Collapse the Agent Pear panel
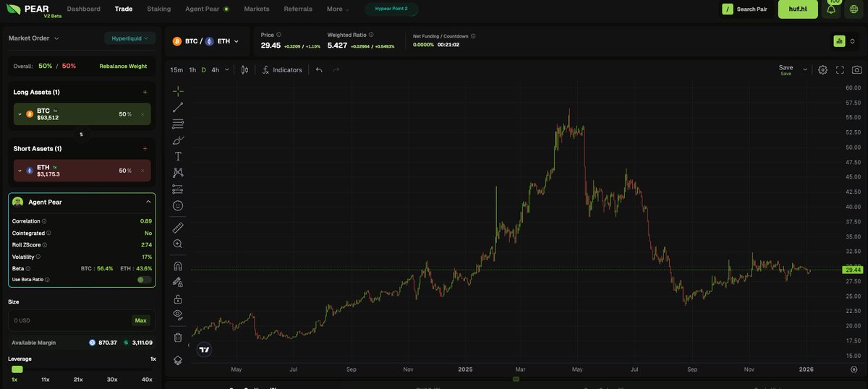Screen dimensions: 868x389 point(148,202)
